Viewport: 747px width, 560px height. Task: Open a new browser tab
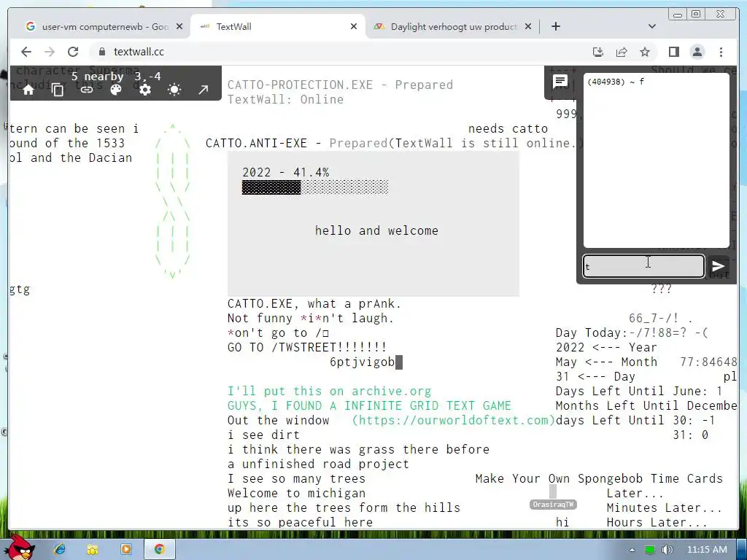tap(555, 27)
